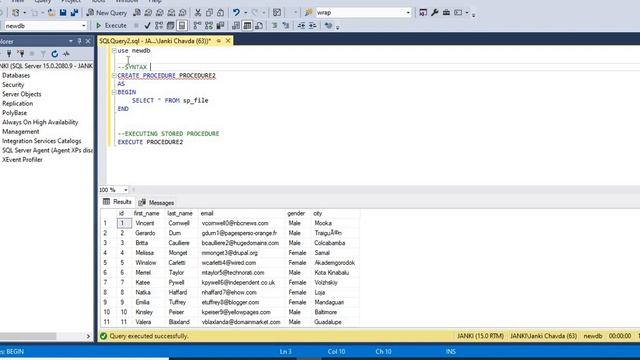The height and width of the screenshot is (360, 640).
Task: Open the Query Options icon
Action: (170, 26)
